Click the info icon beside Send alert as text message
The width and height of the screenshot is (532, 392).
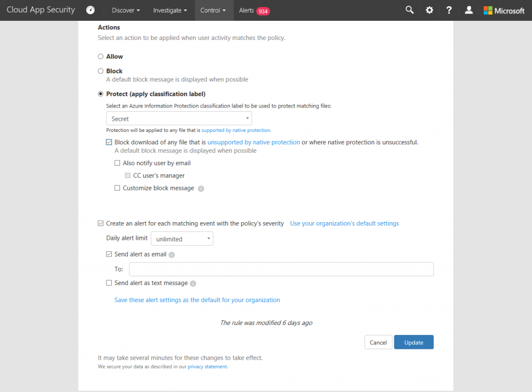pyautogui.click(x=193, y=283)
